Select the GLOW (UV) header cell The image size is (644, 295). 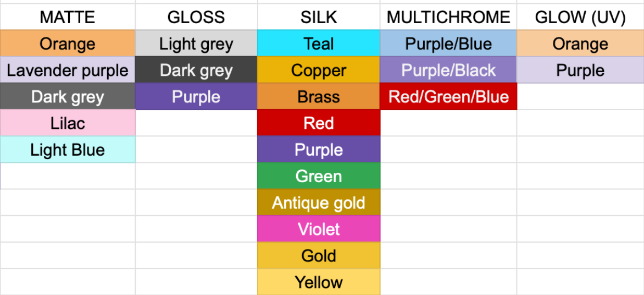click(x=580, y=18)
